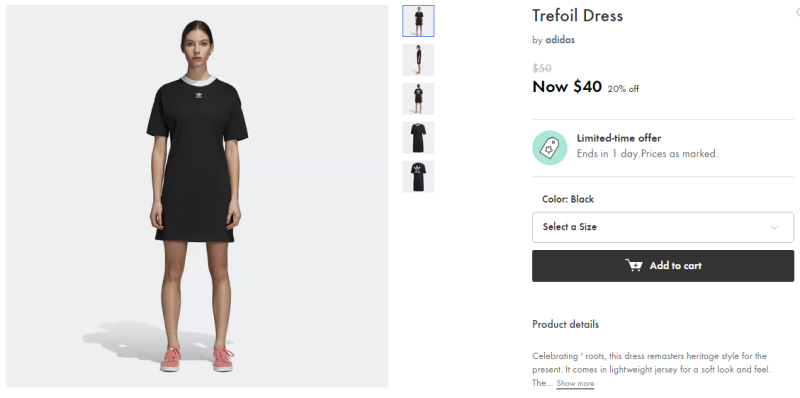
Task: Click the Color: Black label
Action: pyautogui.click(x=568, y=199)
